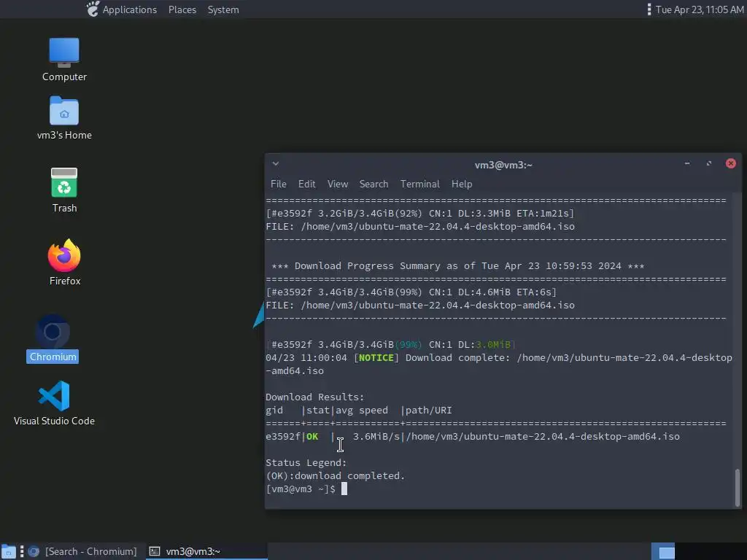This screenshot has width=747, height=560.
Task: Open the terminal File menu
Action: [x=278, y=184]
